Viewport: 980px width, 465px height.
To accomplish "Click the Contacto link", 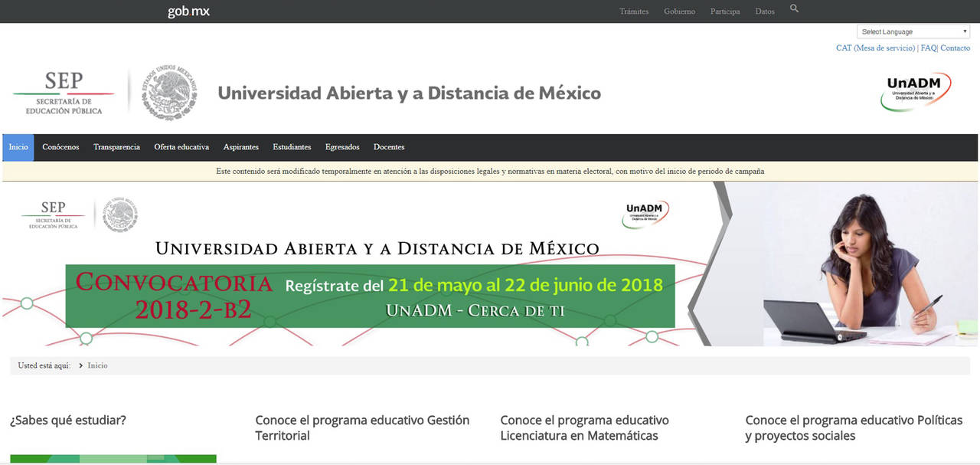I will coord(955,48).
